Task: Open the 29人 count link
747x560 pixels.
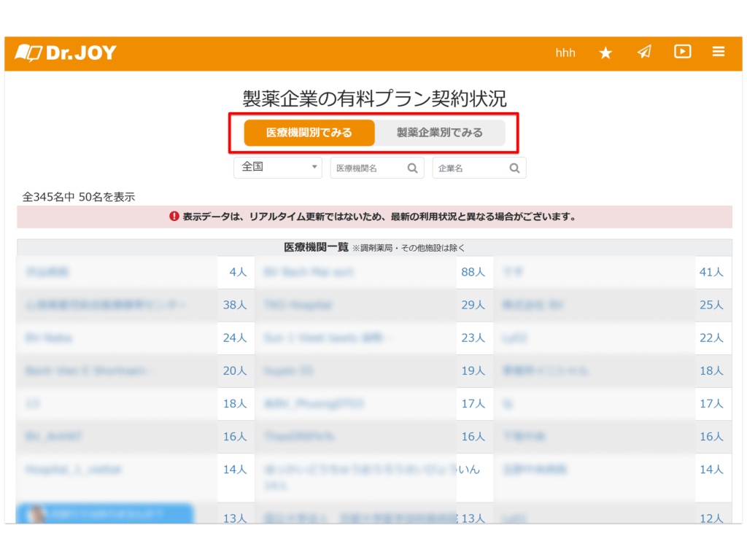Action: coord(473,305)
